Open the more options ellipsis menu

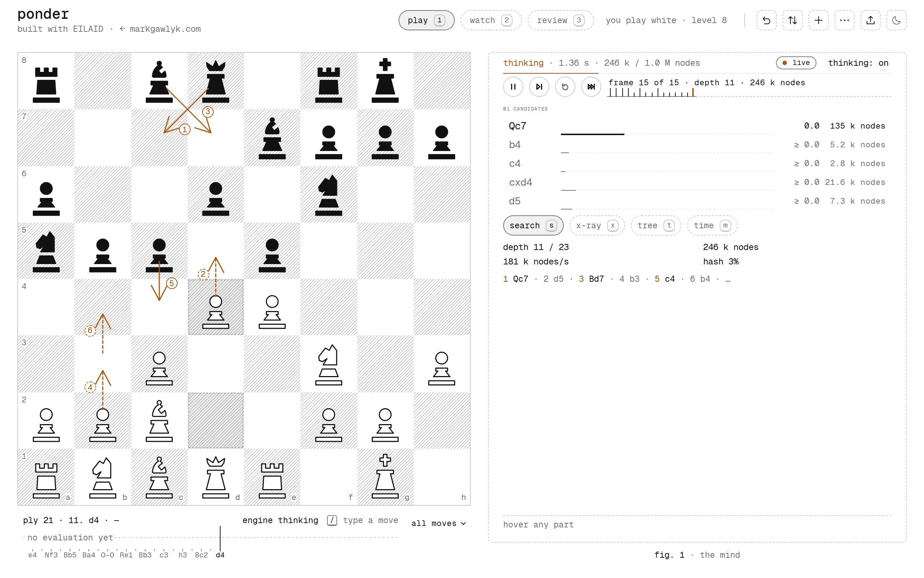844,20
